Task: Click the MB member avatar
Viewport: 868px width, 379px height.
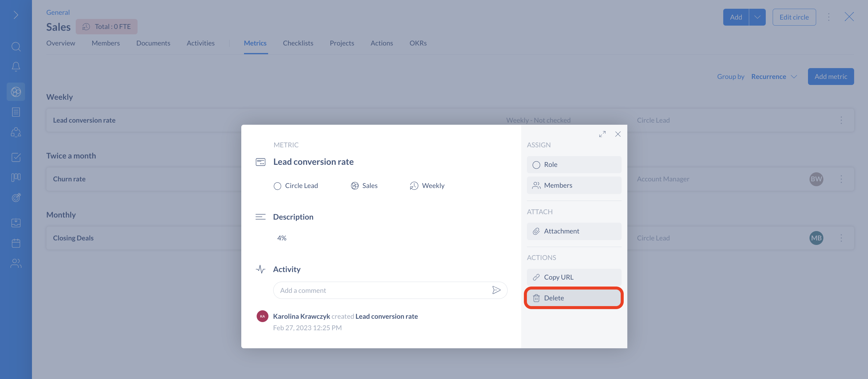Action: [816, 238]
